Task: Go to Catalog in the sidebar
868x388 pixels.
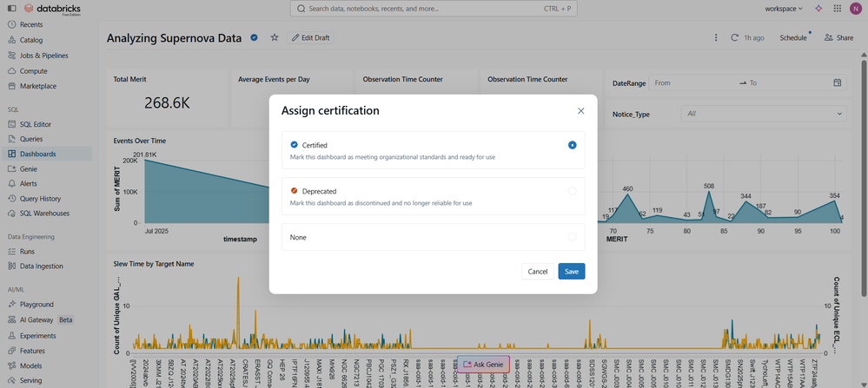Action: 31,40
